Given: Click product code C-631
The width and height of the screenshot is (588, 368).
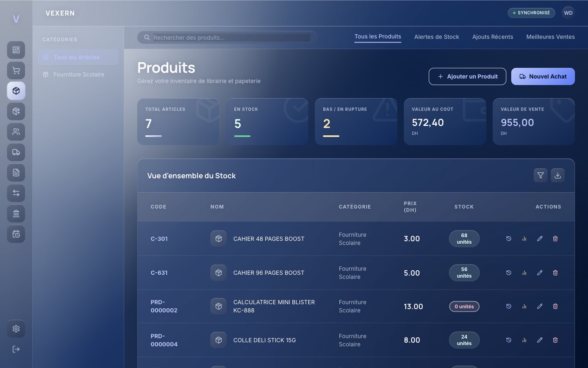Looking at the screenshot, I should [159, 273].
